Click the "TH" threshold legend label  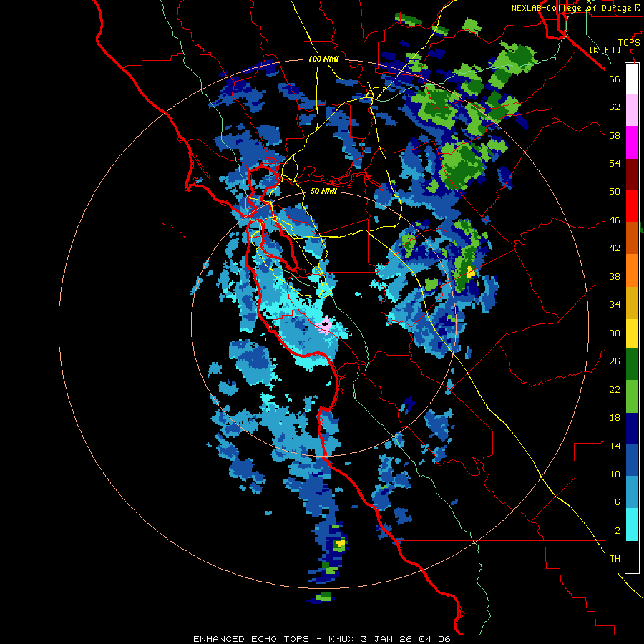[x=615, y=559]
